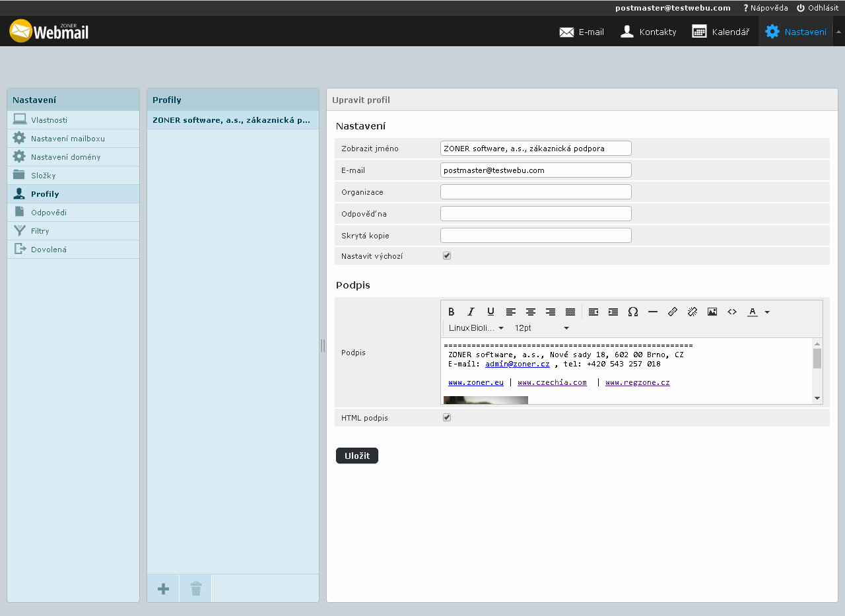This screenshot has width=845, height=616.
Task: Center align the signature text
Action: [531, 312]
